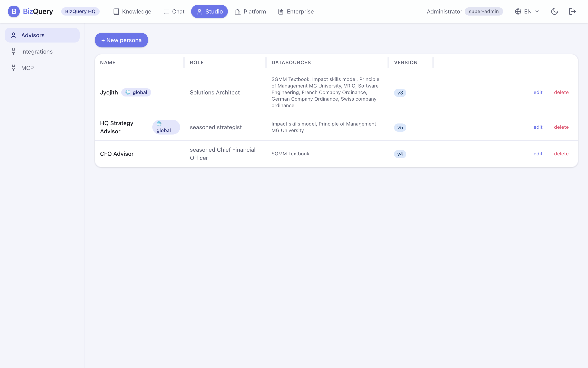Click the BizQuery brand name text
588x368 pixels.
pos(38,11)
